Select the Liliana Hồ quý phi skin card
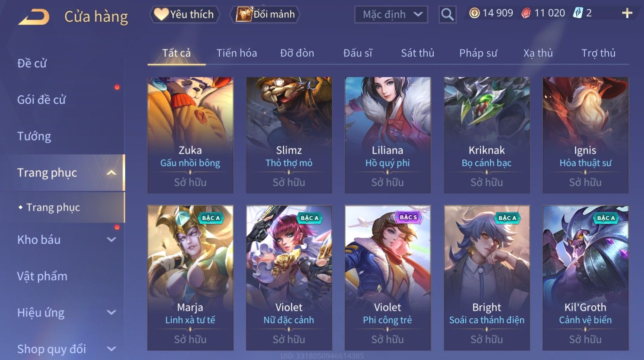The image size is (644, 360). click(x=388, y=135)
